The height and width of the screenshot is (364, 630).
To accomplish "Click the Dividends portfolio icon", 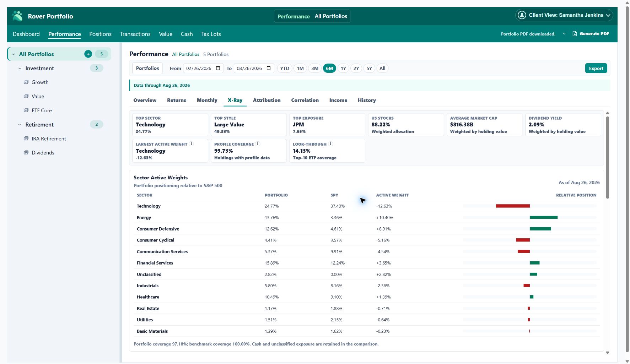I will point(26,153).
